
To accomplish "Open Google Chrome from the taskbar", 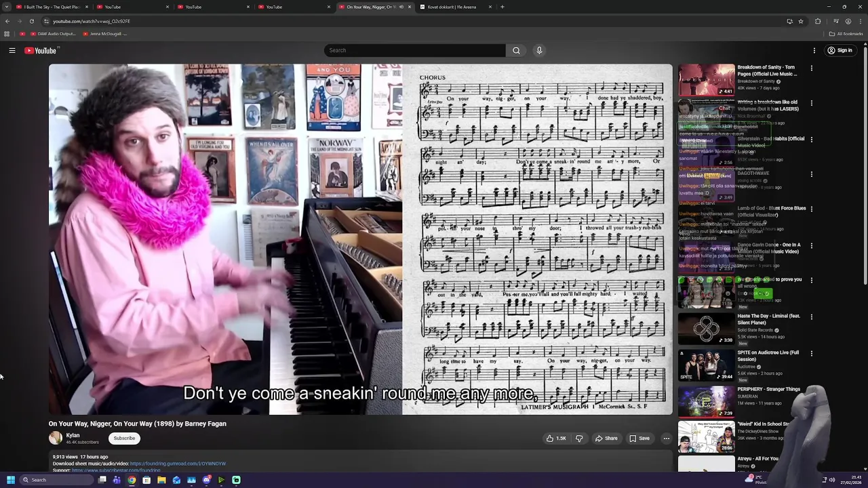I will pos(132,480).
